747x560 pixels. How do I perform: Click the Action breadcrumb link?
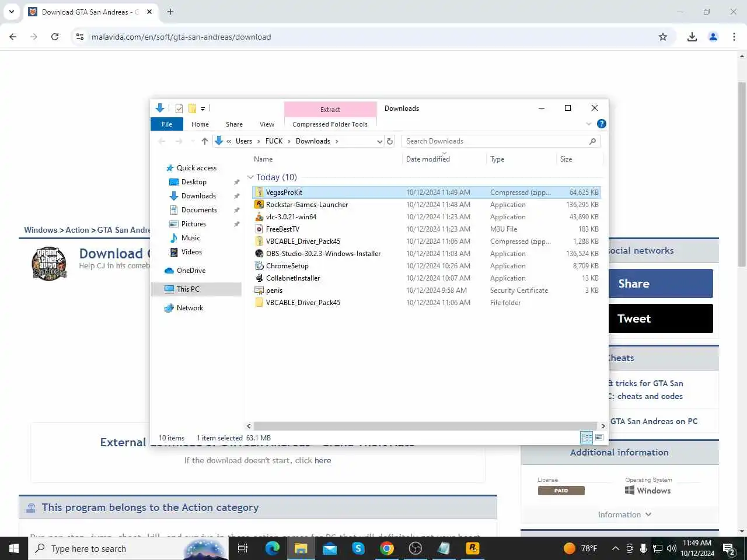pyautogui.click(x=77, y=230)
